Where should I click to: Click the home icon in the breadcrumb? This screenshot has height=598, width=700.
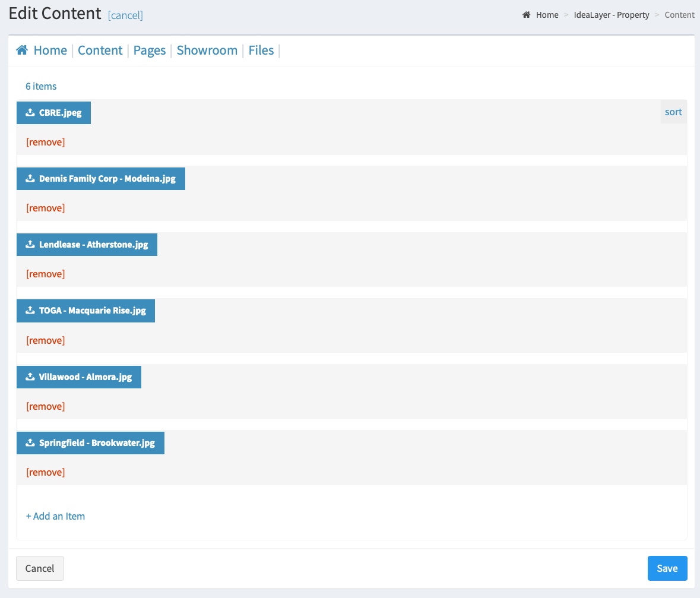(x=527, y=15)
